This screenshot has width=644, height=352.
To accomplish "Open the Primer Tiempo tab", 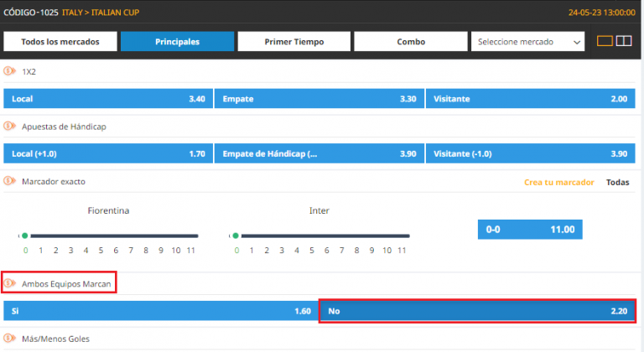I will pyautogui.click(x=293, y=42).
